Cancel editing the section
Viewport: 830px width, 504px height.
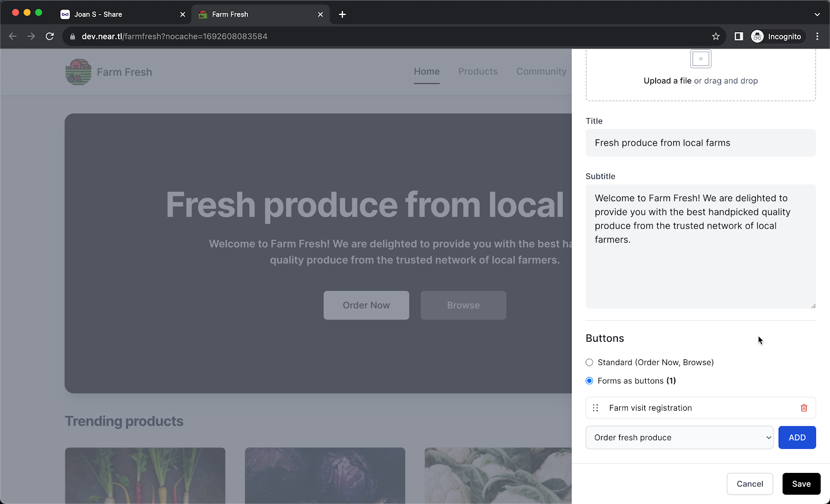(x=750, y=484)
